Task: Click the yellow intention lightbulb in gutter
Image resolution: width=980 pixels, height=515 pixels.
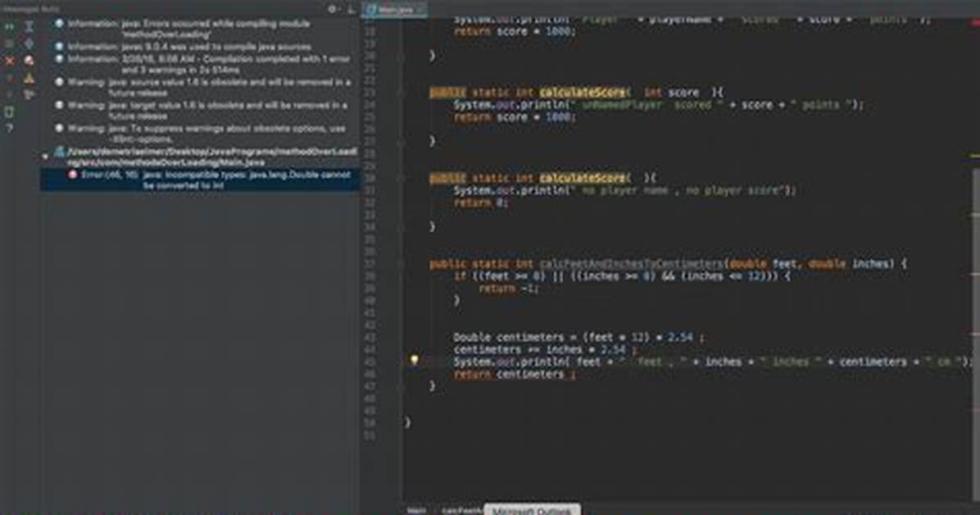Action: tap(414, 360)
